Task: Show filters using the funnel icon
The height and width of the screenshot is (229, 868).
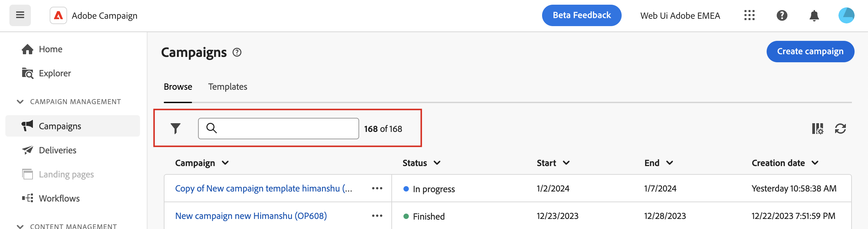Action: tap(176, 129)
